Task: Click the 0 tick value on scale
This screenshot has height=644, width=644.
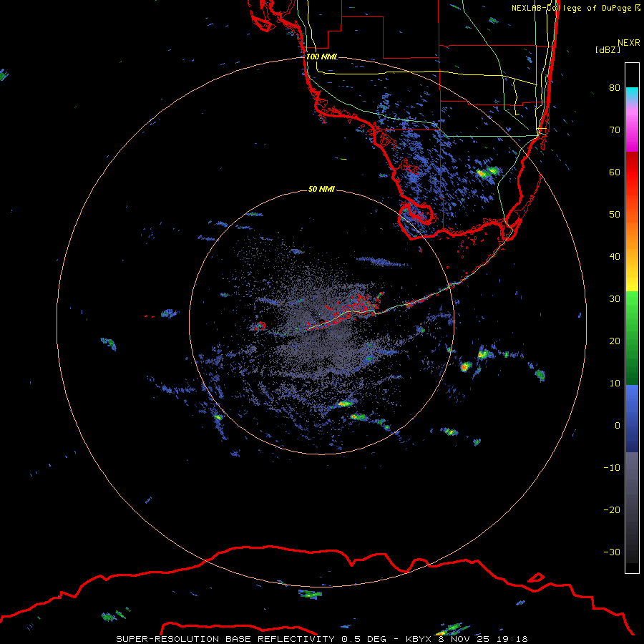Action: pyautogui.click(x=618, y=426)
